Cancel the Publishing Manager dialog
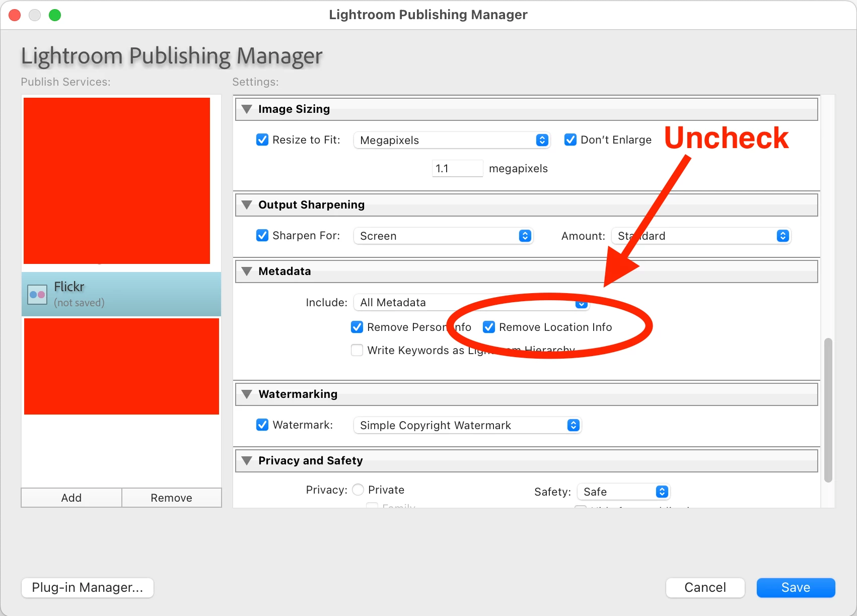This screenshot has height=616, width=857. pyautogui.click(x=705, y=587)
